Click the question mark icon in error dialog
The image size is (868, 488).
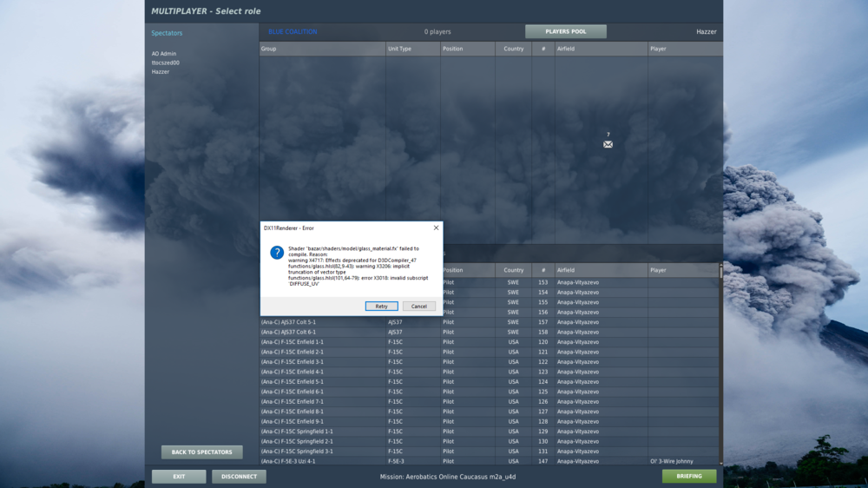pyautogui.click(x=277, y=253)
